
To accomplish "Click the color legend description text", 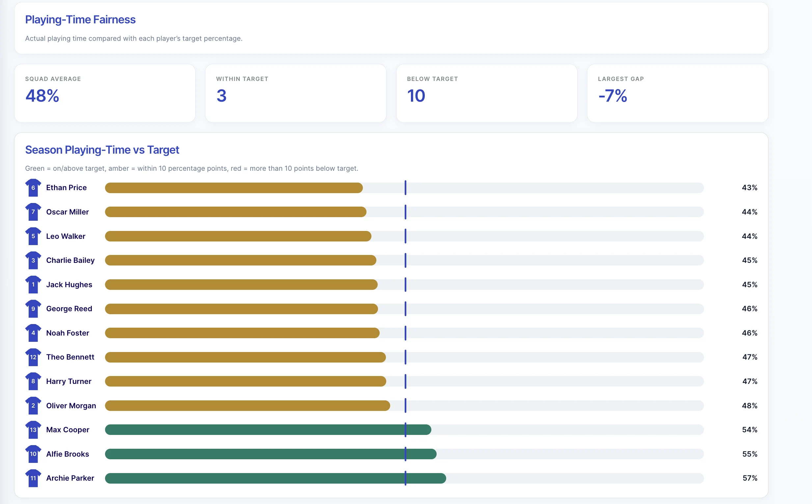I will (192, 168).
